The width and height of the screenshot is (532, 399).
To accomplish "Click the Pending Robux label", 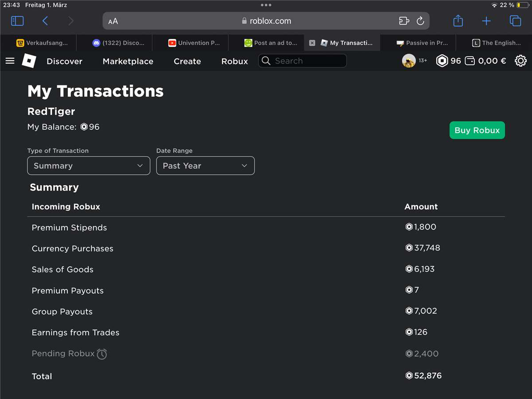I will 63,353.
